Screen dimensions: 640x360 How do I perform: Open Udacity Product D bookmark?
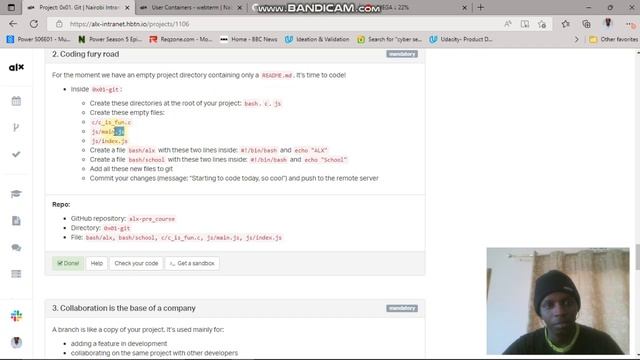tap(461, 39)
